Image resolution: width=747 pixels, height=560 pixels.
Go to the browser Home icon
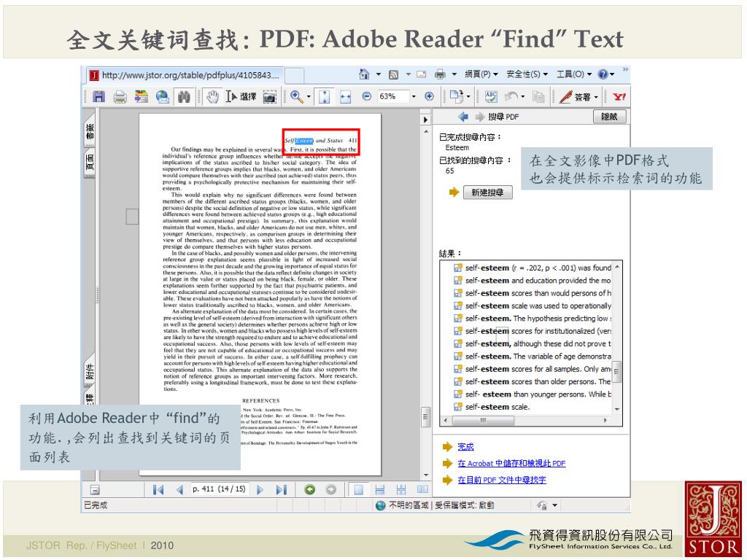coord(364,74)
